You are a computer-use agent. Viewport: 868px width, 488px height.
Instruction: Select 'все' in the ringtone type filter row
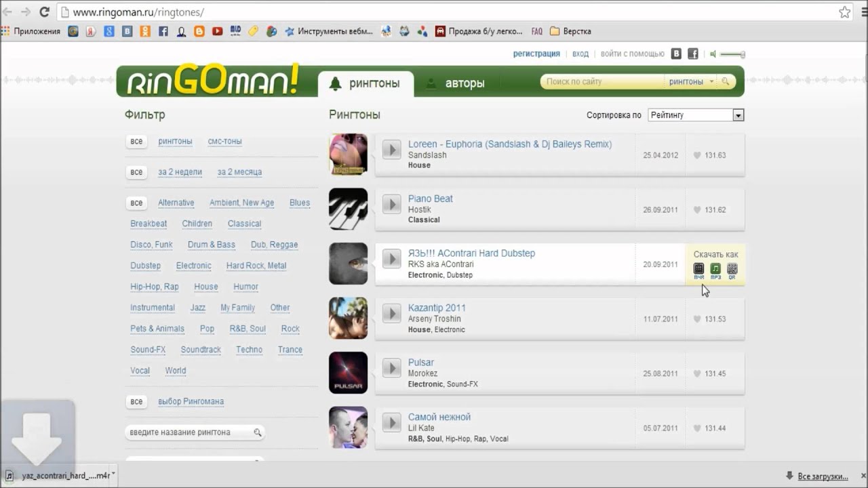[x=136, y=141]
